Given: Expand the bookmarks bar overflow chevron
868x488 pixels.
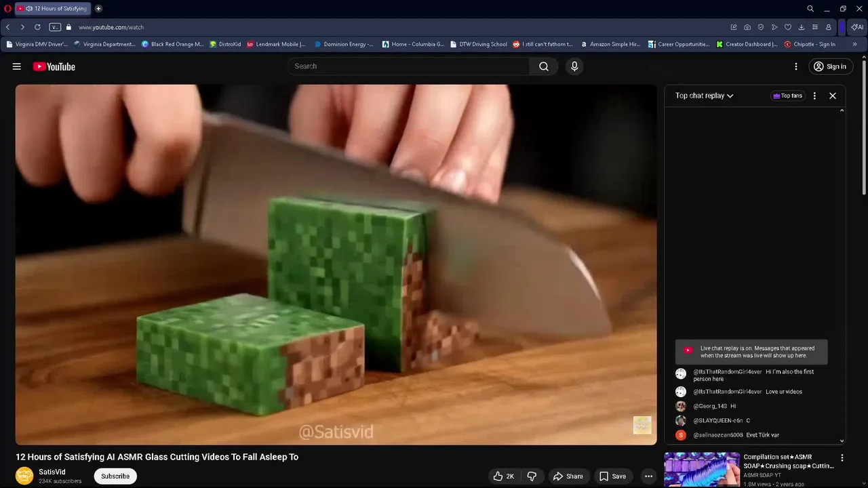Looking at the screenshot, I should pos(854,44).
